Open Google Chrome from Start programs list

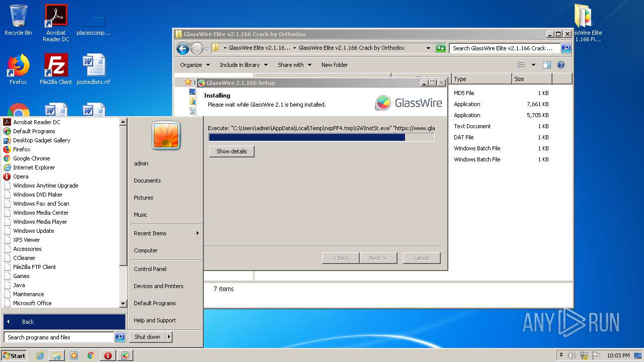point(32,158)
